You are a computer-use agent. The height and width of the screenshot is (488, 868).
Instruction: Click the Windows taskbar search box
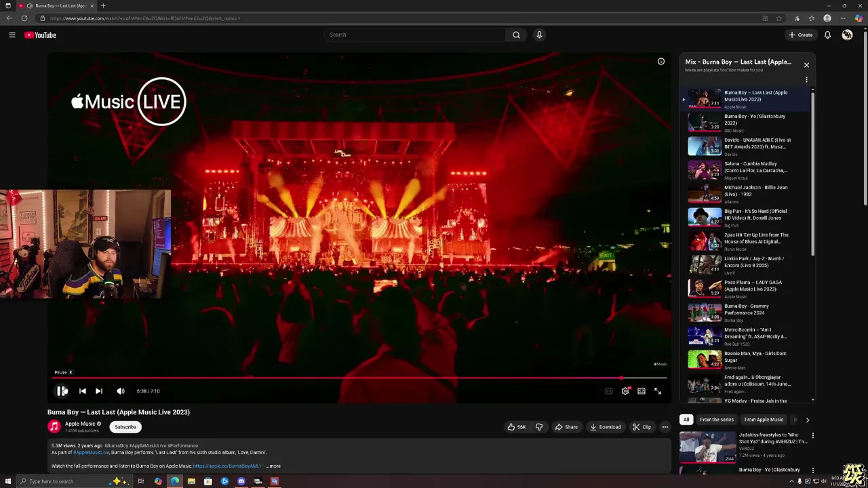tap(75, 481)
